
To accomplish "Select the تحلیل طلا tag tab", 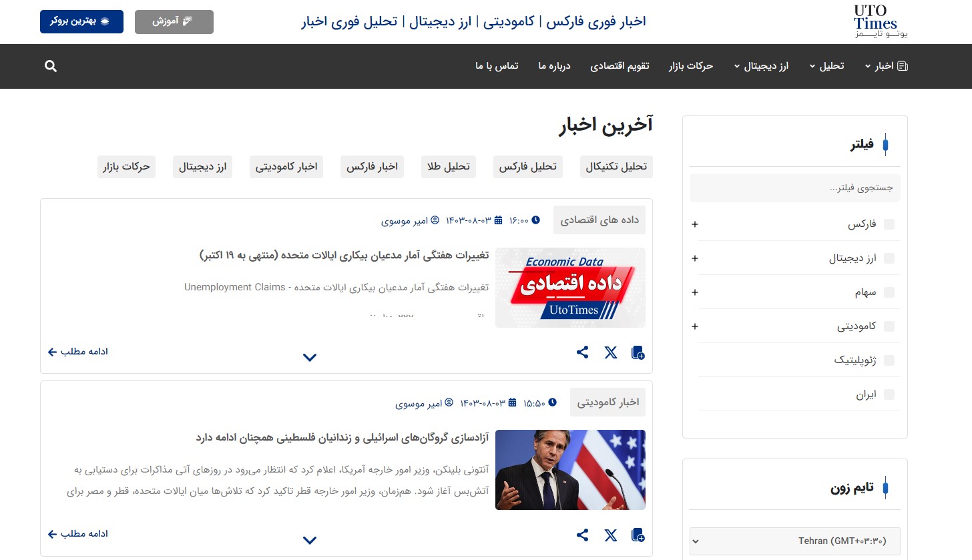I will (x=449, y=167).
